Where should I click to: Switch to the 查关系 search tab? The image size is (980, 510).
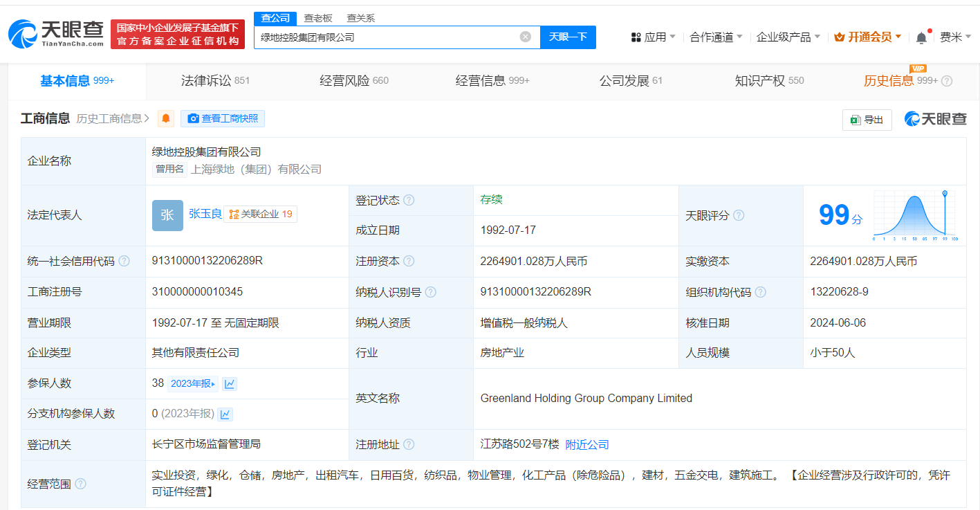coord(361,18)
